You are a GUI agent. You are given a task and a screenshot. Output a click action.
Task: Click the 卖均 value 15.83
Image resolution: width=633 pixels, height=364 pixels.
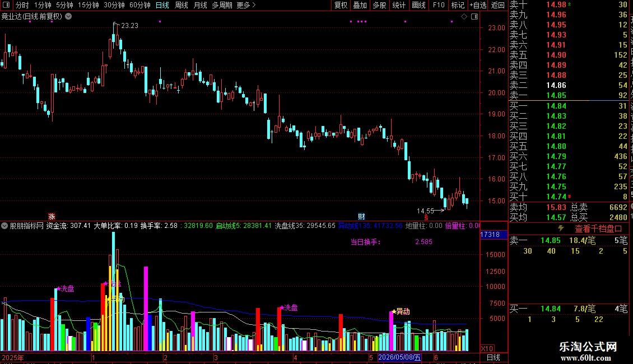coord(556,207)
